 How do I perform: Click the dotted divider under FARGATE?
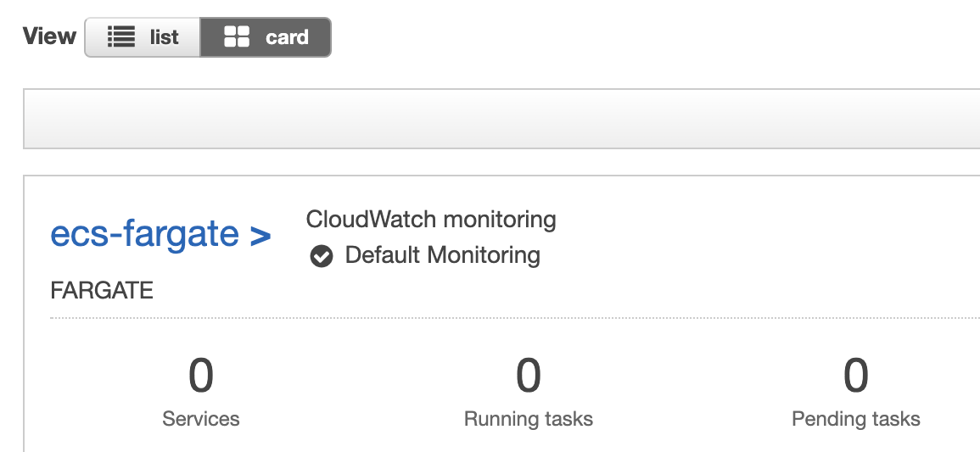pyautogui.click(x=509, y=319)
